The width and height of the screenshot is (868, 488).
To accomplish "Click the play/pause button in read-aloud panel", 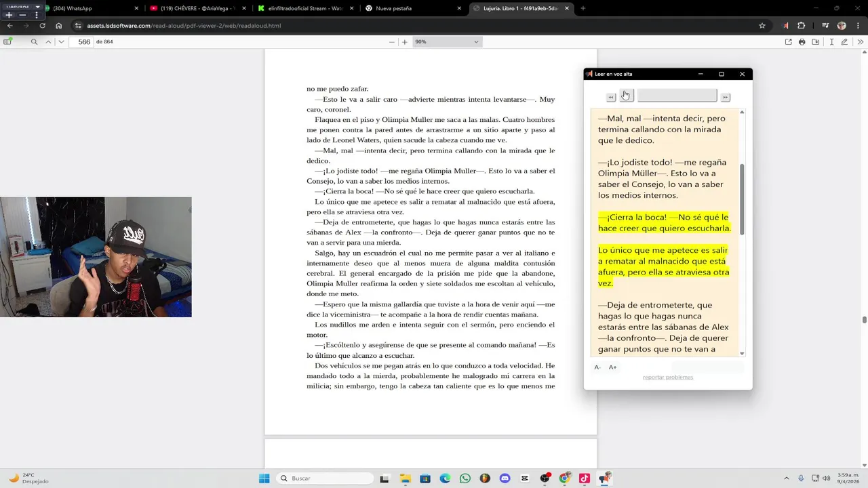I will pyautogui.click(x=626, y=96).
